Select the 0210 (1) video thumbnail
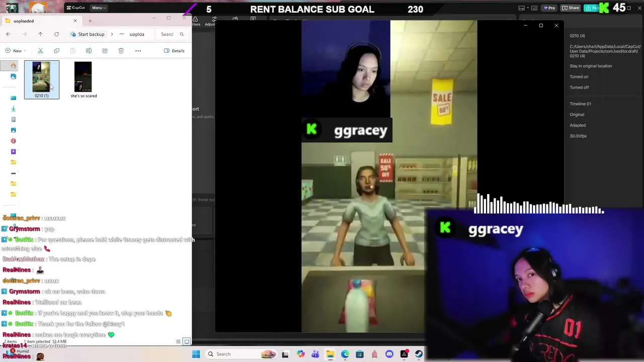This screenshot has height=362, width=644. click(x=41, y=79)
